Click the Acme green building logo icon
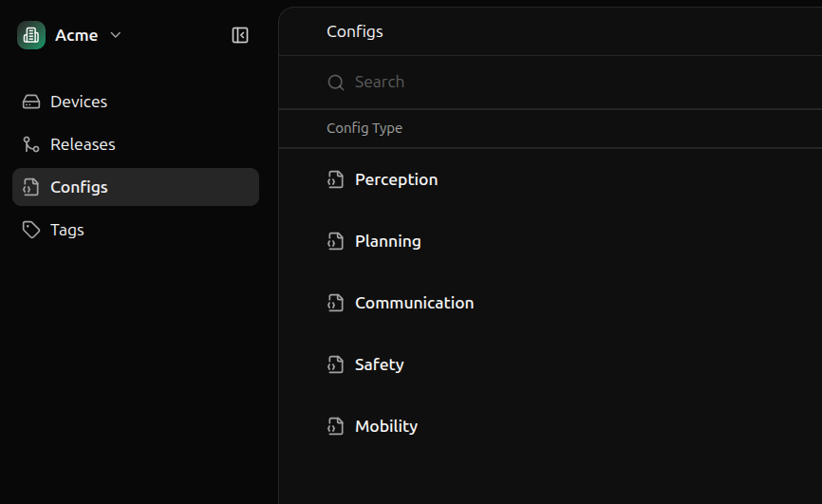The image size is (822, 504). coord(31,35)
